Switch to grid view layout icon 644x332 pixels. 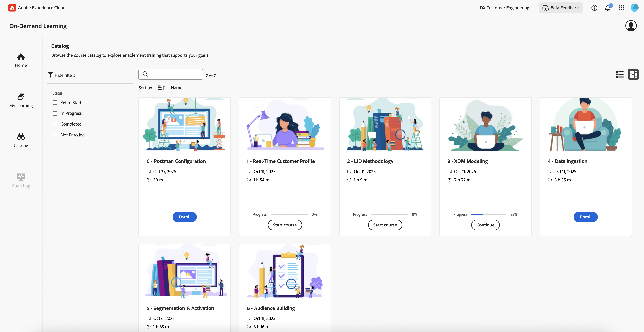point(633,74)
